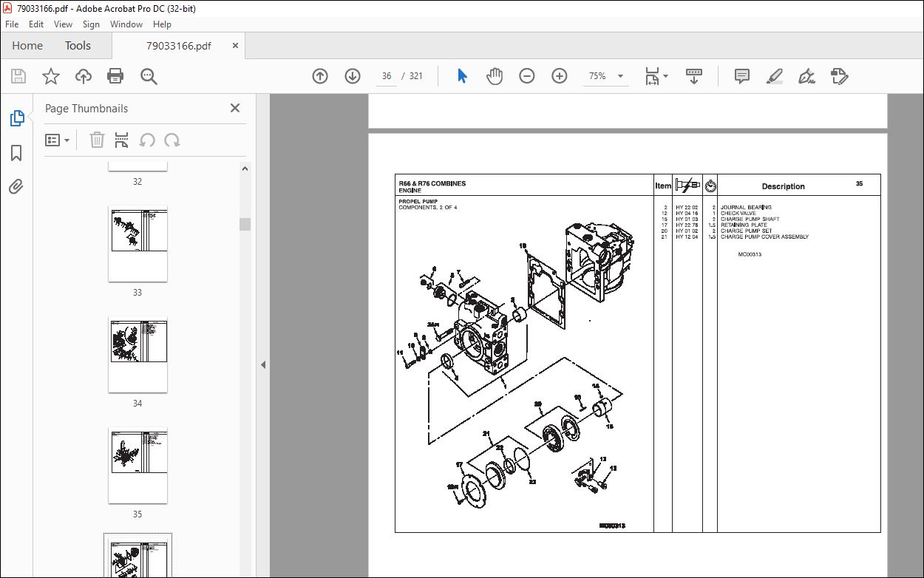
Task: Add a comment sticky note
Action: (742, 76)
